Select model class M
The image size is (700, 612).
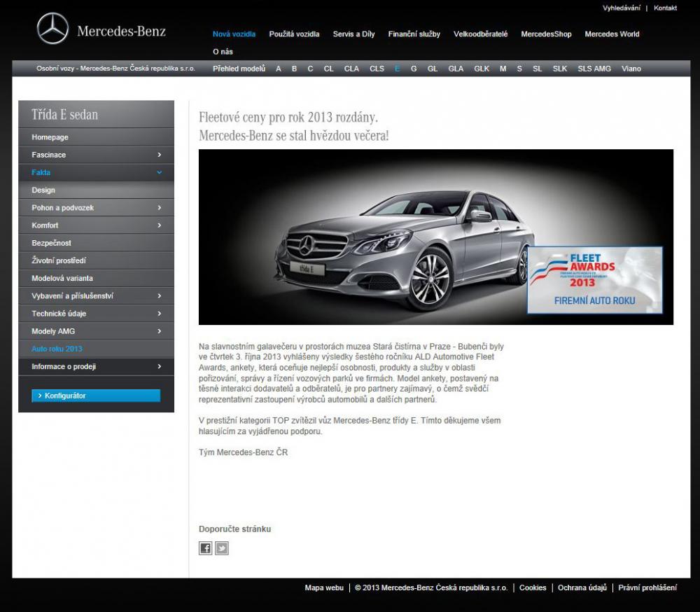(503, 69)
